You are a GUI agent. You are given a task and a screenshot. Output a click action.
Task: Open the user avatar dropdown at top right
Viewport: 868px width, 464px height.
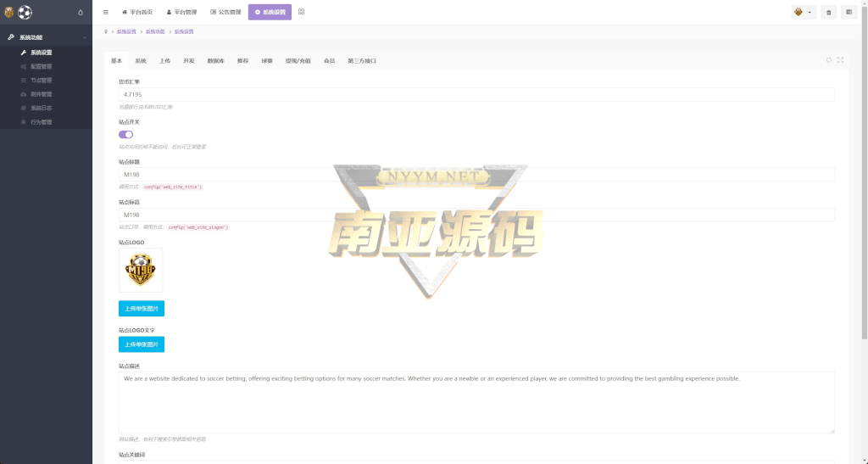[x=803, y=13]
